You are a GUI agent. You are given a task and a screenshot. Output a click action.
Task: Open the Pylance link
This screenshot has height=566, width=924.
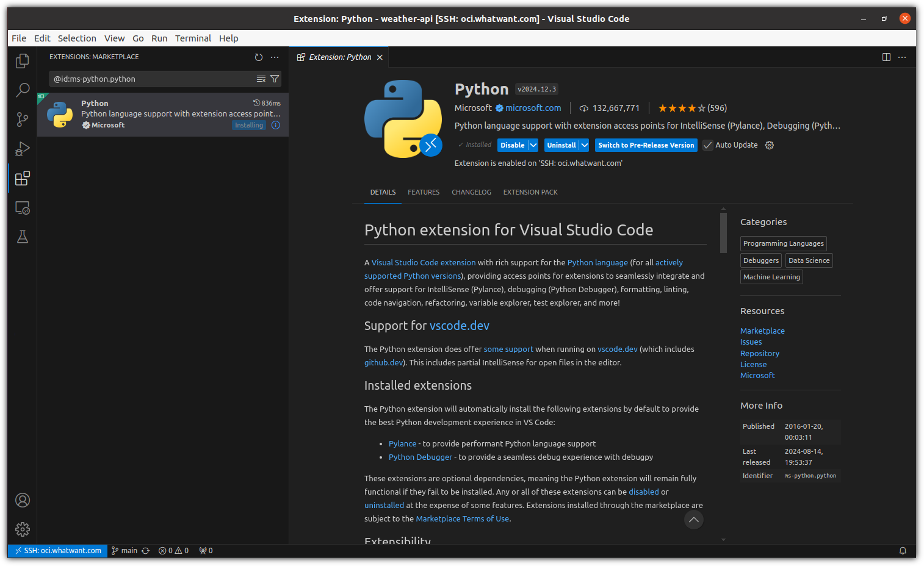click(x=402, y=444)
